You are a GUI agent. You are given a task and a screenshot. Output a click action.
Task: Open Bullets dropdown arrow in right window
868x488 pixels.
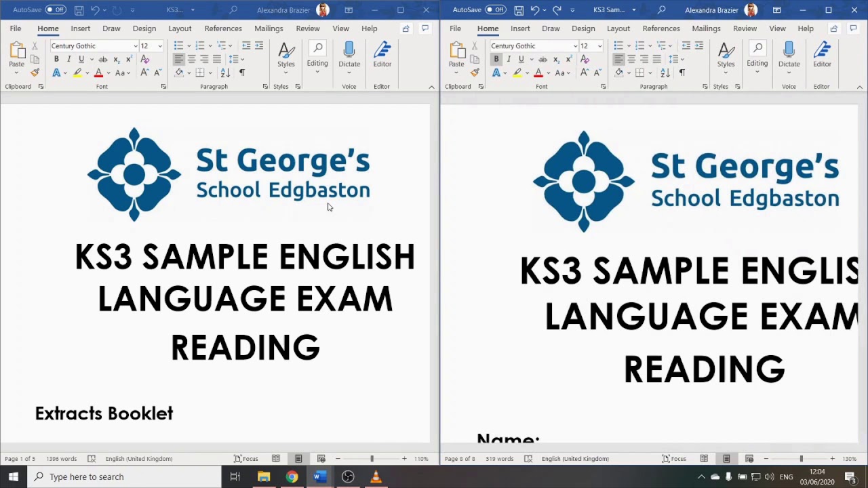[629, 46]
